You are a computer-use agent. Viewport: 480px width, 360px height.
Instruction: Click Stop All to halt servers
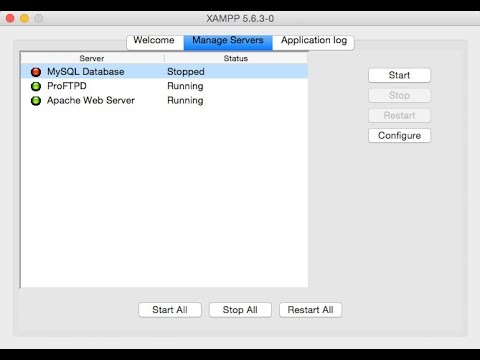pos(240,310)
